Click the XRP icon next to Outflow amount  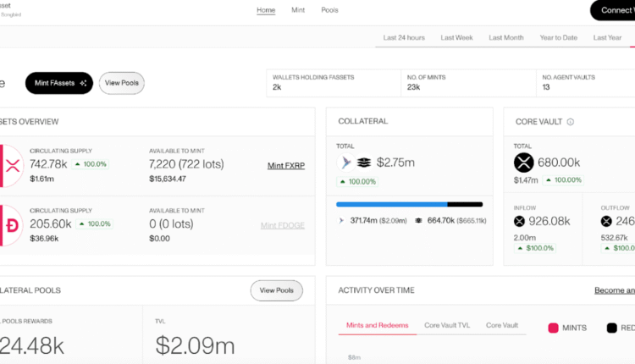(631, 222)
